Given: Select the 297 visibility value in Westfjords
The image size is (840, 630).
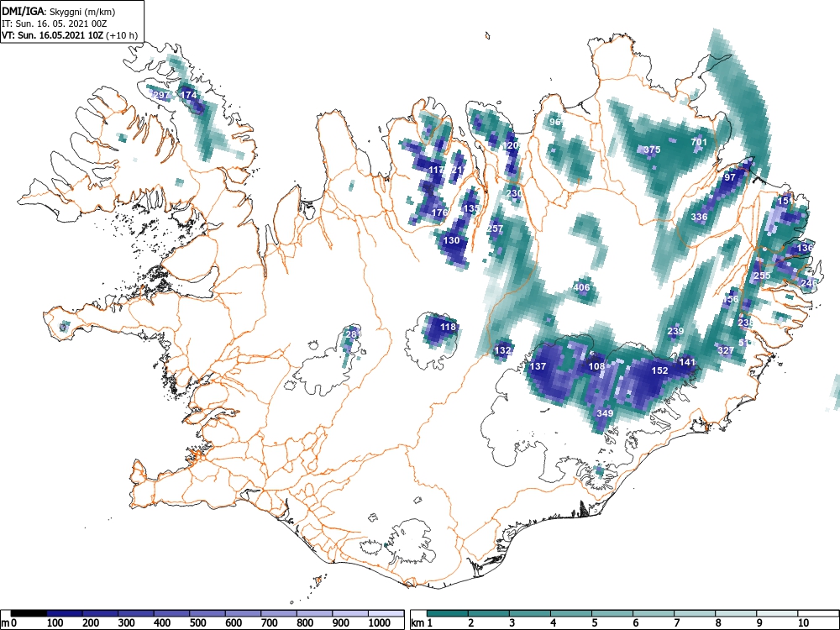Looking at the screenshot, I should [x=161, y=95].
